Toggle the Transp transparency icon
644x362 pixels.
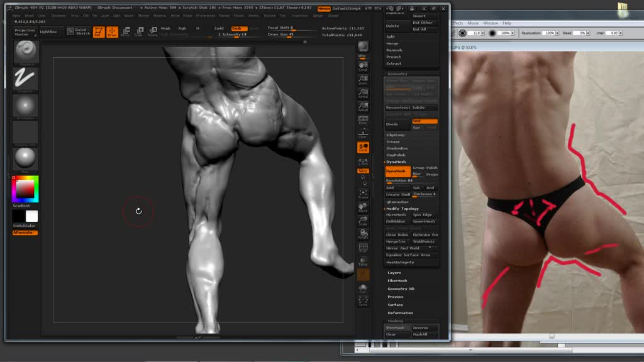tap(363, 261)
